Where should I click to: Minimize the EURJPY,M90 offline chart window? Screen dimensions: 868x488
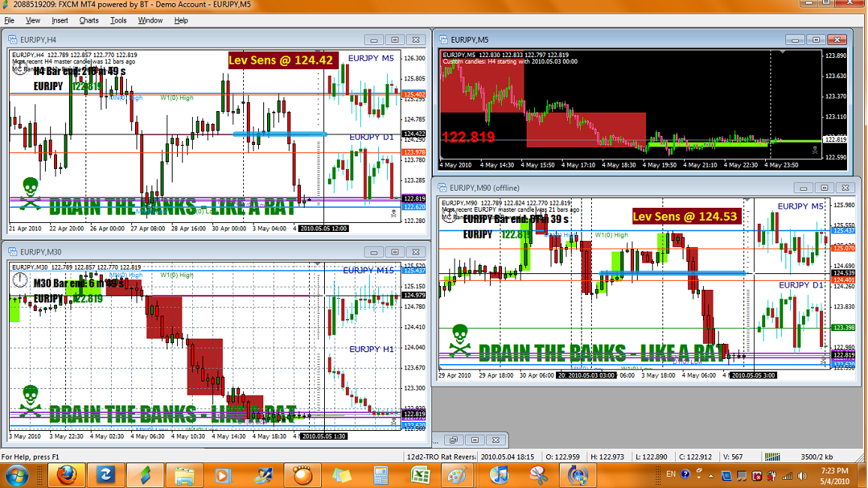[x=803, y=188]
